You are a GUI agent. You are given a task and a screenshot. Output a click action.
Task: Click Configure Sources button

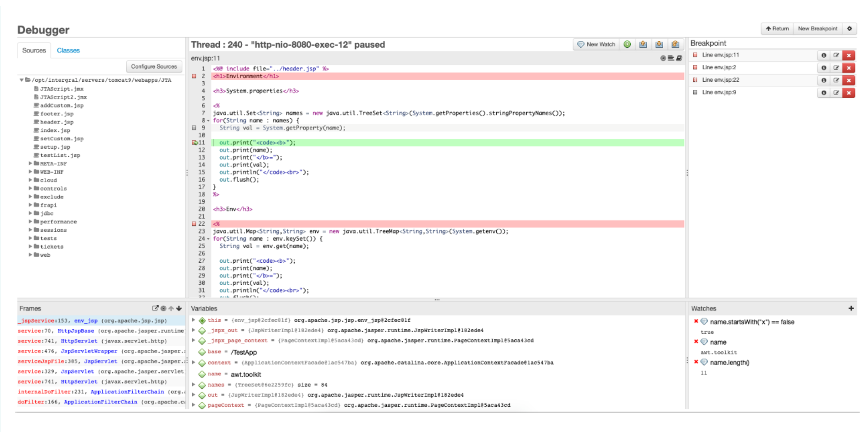point(154,67)
